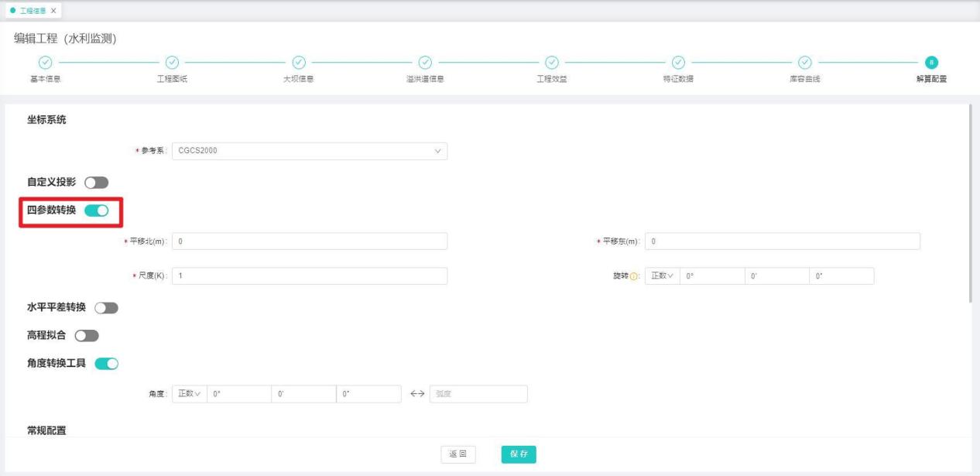Enable the 高程拟合 toggle
Screen dimensions: 980x476
(87, 336)
